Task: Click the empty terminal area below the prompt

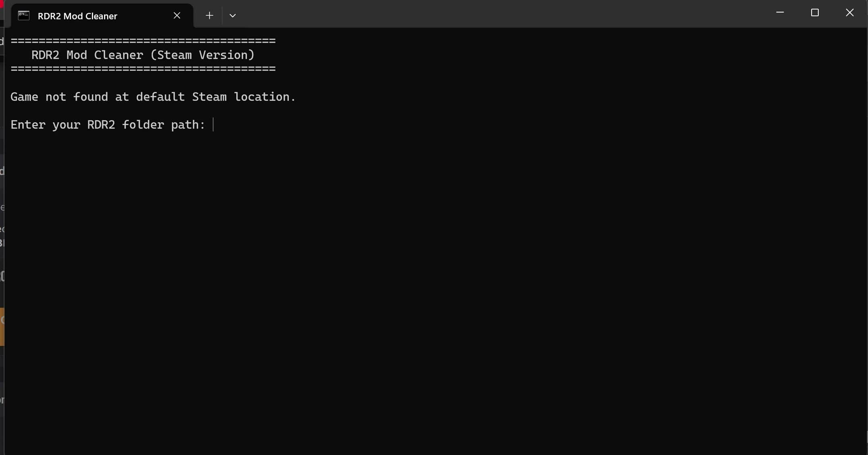Action: (403, 282)
